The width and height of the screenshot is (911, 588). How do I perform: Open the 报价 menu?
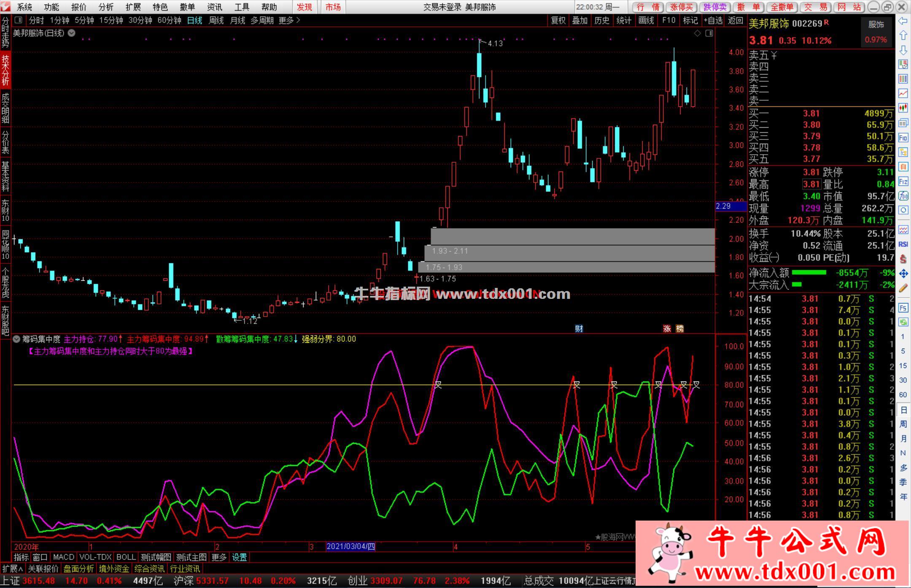pyautogui.click(x=78, y=7)
